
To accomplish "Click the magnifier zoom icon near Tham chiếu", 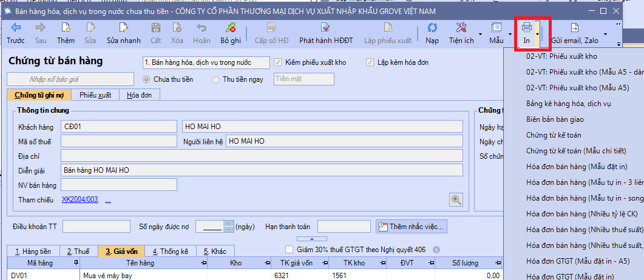I will (x=456, y=199).
